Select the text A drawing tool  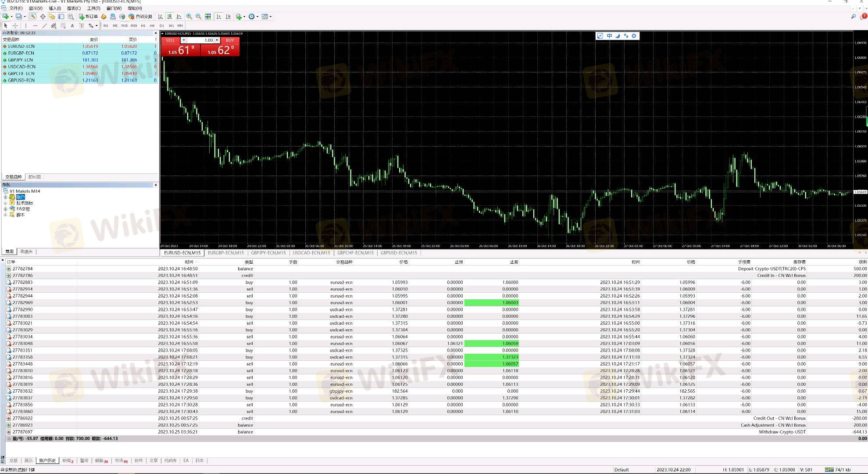pos(72,26)
